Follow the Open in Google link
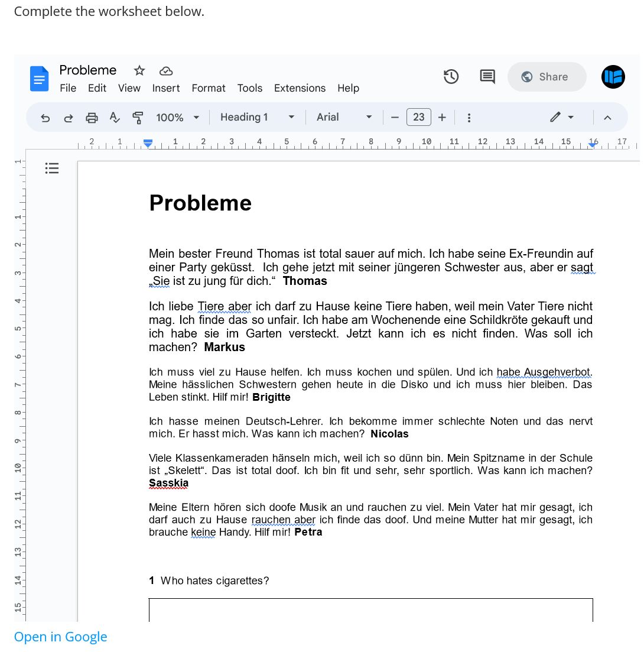The height and width of the screenshot is (652, 644). coord(61,637)
